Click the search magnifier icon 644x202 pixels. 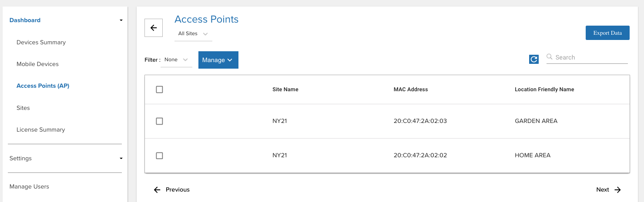[550, 57]
